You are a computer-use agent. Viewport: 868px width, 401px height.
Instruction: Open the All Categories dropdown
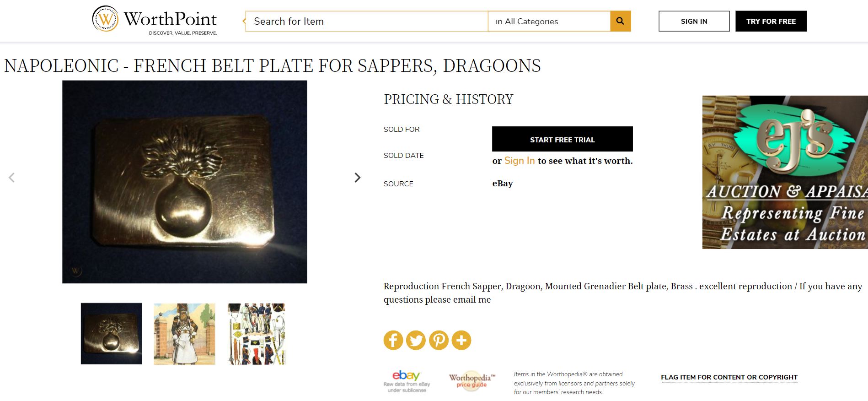pos(549,22)
